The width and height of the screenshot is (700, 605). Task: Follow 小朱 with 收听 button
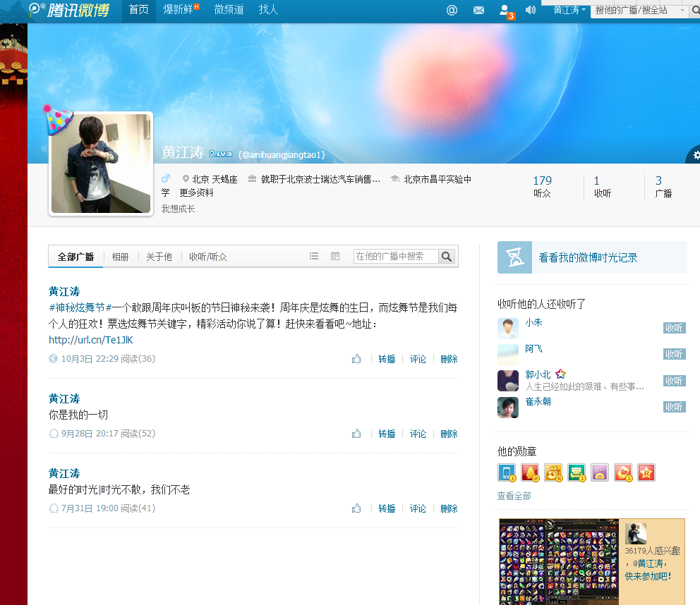(674, 328)
